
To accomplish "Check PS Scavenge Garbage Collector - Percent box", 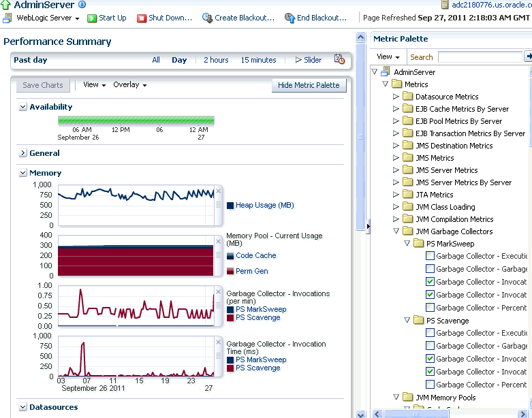I will [x=430, y=384].
